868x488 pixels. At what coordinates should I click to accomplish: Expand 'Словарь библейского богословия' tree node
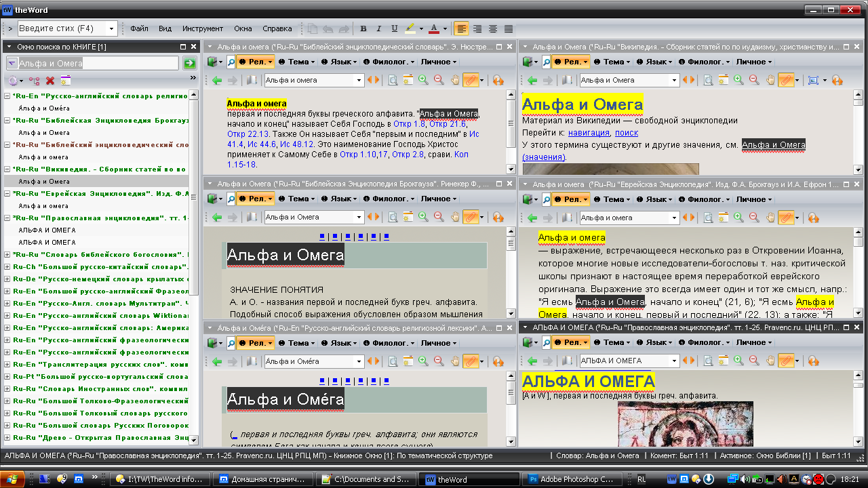[7, 254]
